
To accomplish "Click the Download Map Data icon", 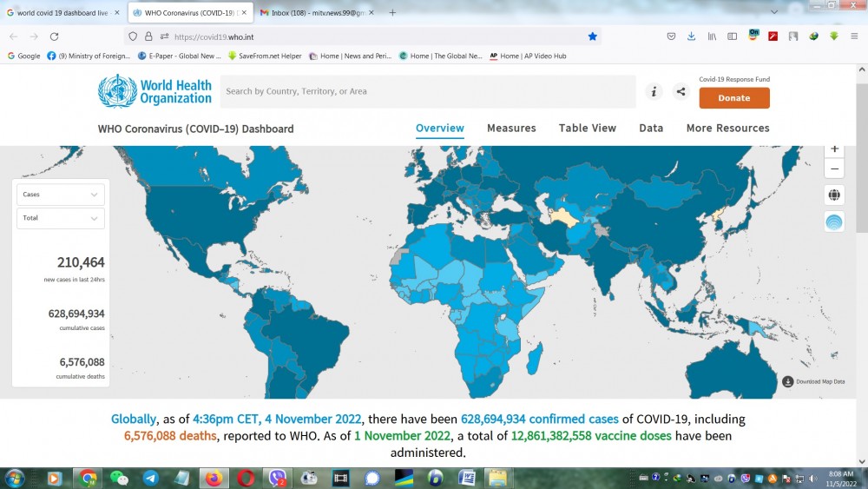I will point(787,381).
